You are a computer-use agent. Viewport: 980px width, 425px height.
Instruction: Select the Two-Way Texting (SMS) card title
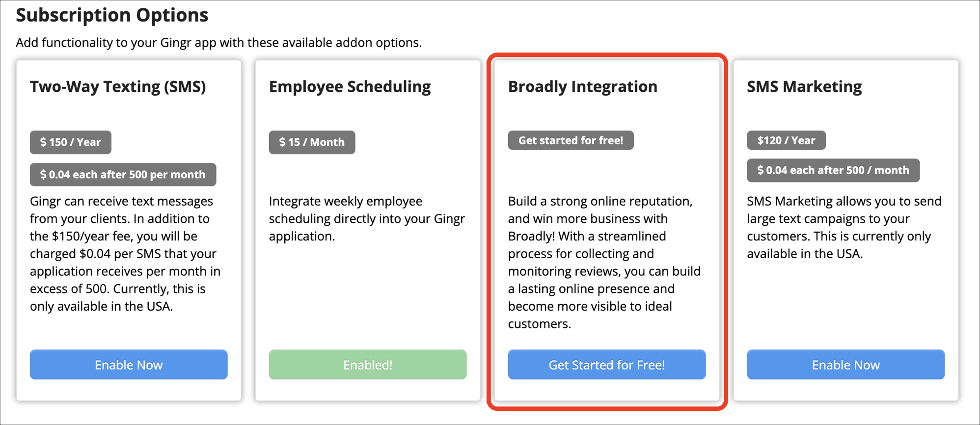118,87
